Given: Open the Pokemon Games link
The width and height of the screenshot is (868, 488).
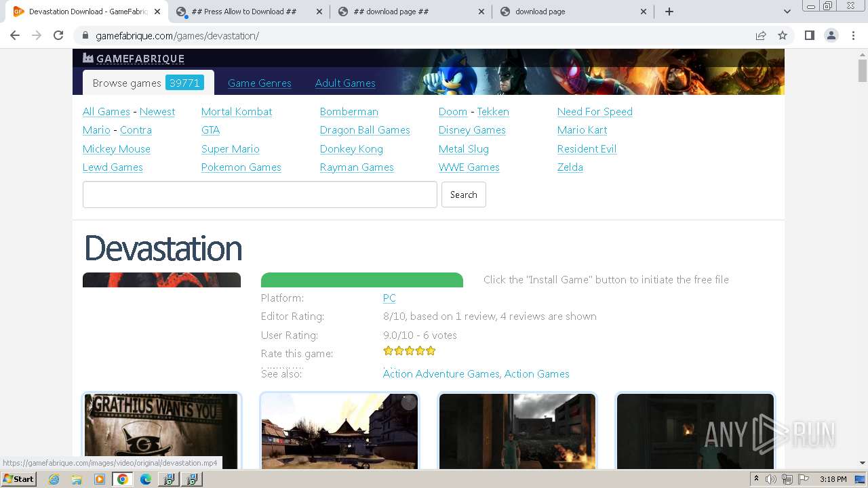Looking at the screenshot, I should click(x=241, y=167).
